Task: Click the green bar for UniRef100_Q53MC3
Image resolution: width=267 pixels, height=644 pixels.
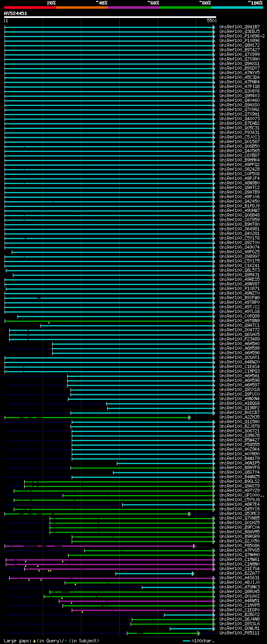Action: (98, 514)
